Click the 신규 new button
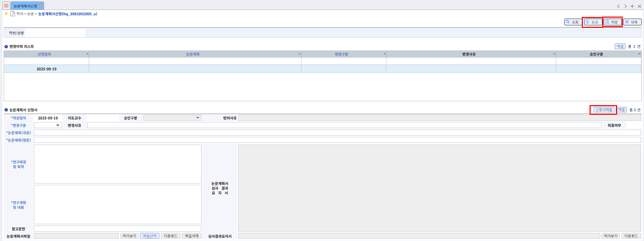 (x=592, y=22)
